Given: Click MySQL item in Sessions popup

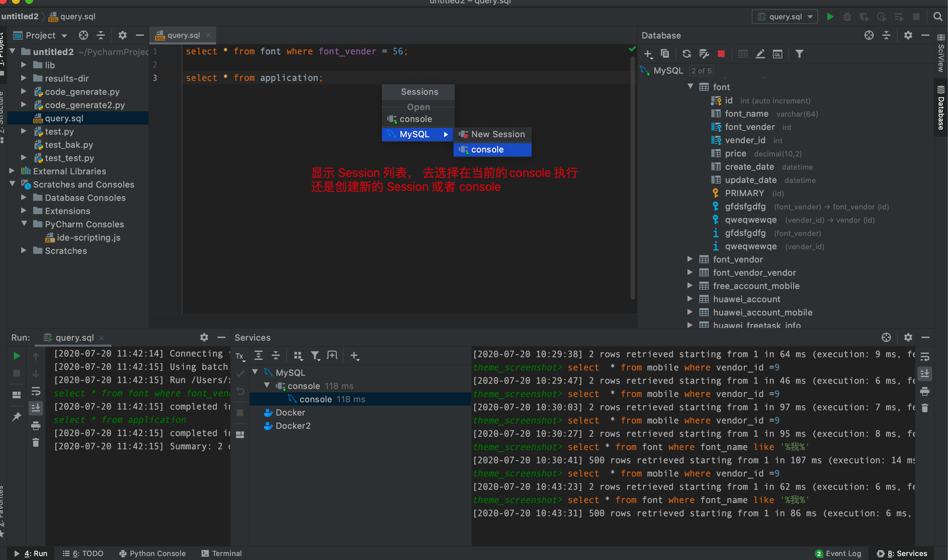Looking at the screenshot, I should coord(418,134).
